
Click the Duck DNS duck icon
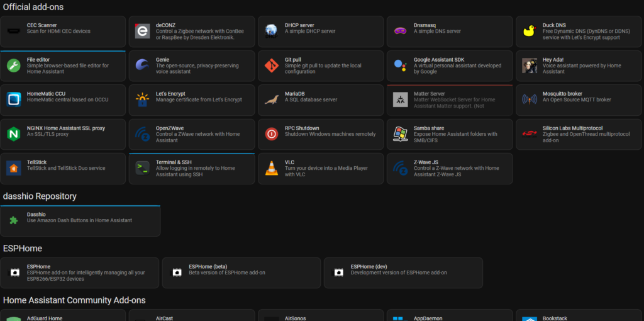[x=530, y=31]
